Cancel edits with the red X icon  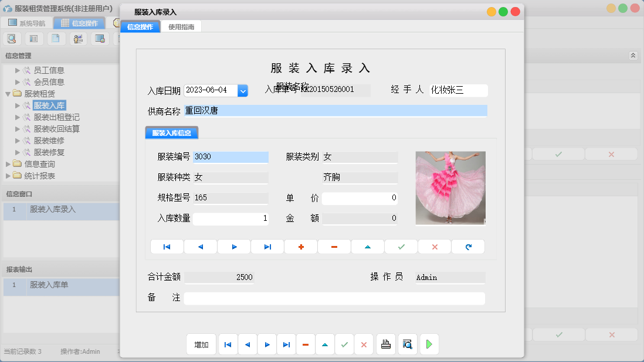coord(434,246)
